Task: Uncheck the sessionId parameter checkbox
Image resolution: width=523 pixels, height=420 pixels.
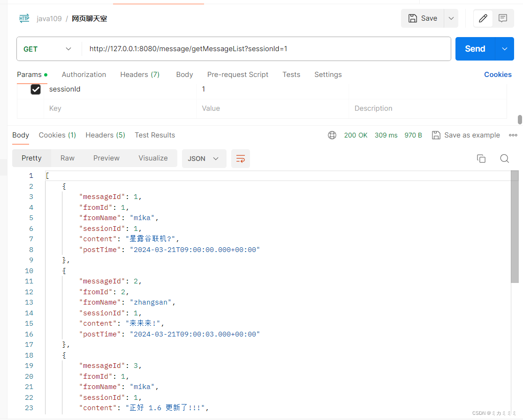Action: pos(36,90)
